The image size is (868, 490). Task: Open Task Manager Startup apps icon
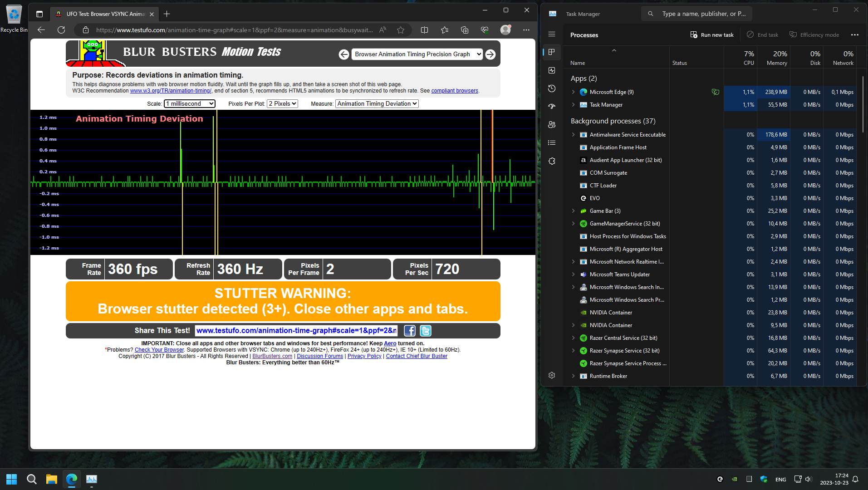coord(552,106)
